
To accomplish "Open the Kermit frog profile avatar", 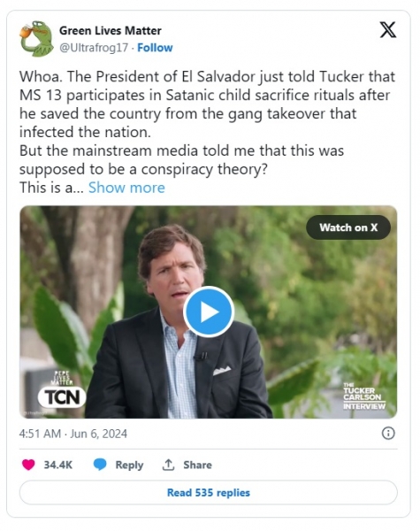I will (37, 39).
